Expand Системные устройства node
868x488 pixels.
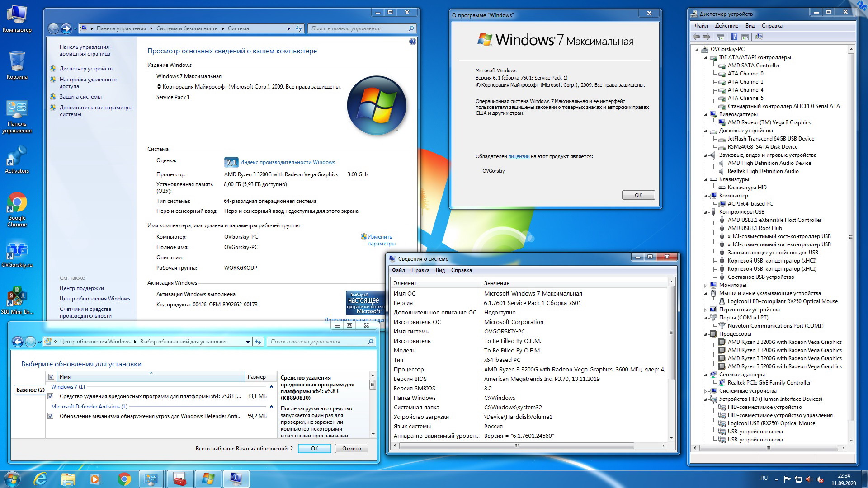[x=705, y=391]
